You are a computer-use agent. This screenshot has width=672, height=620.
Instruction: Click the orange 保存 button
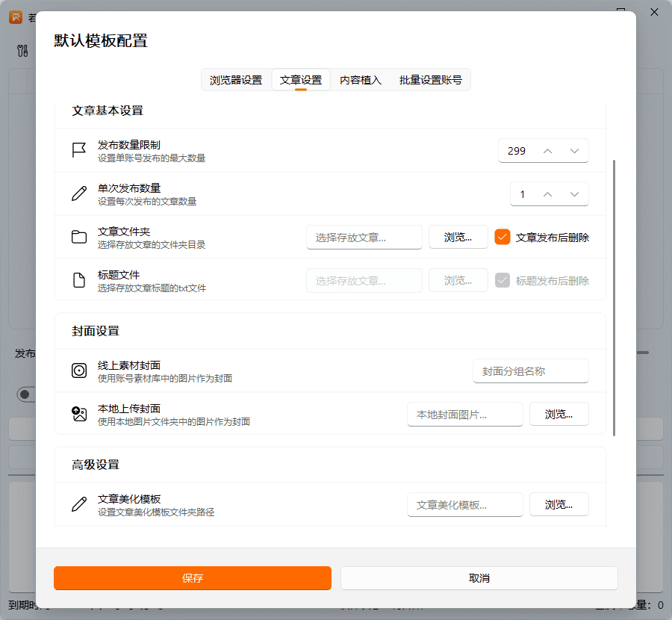[192, 577]
